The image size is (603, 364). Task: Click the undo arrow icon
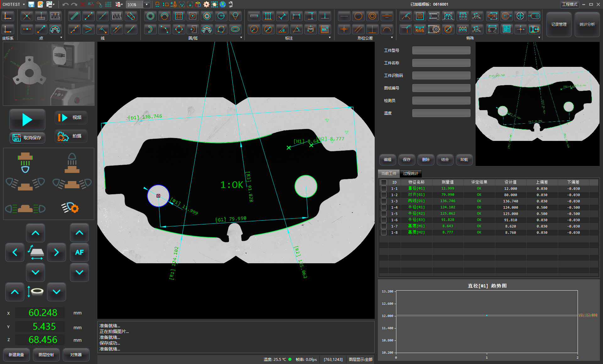click(65, 4)
